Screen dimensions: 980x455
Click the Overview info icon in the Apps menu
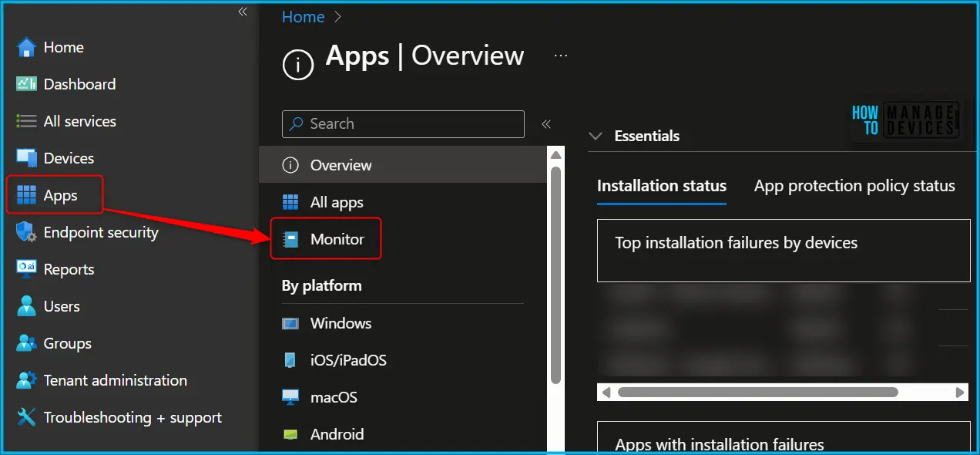[x=290, y=165]
